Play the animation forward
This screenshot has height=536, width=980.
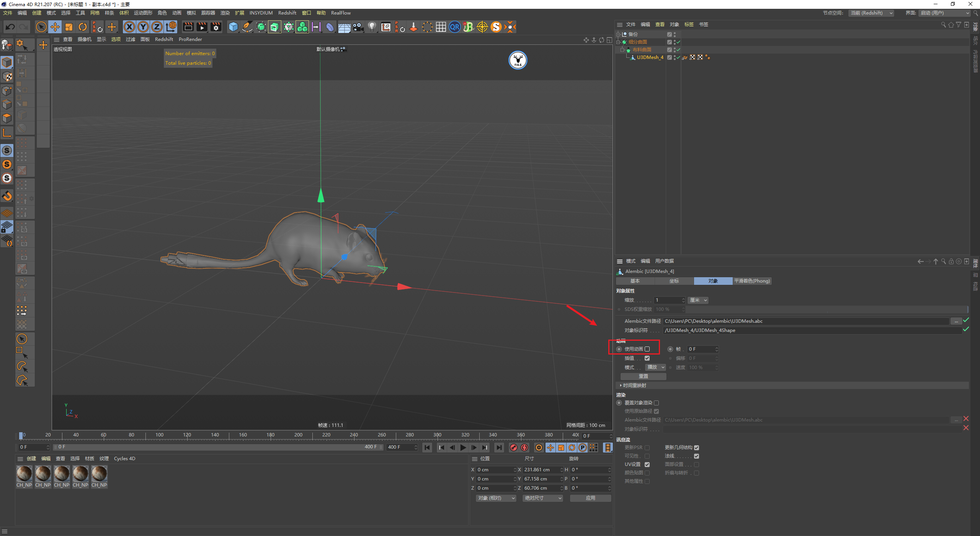click(x=463, y=448)
